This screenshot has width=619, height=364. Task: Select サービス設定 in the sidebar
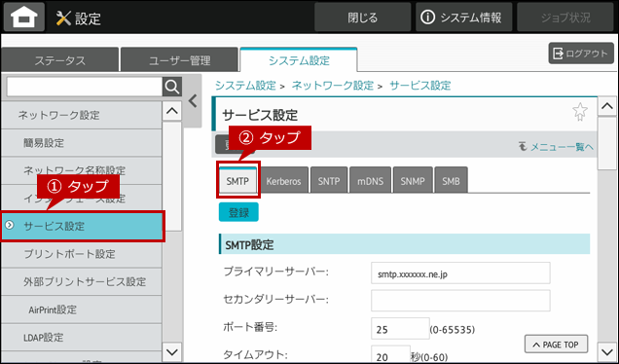(82, 226)
